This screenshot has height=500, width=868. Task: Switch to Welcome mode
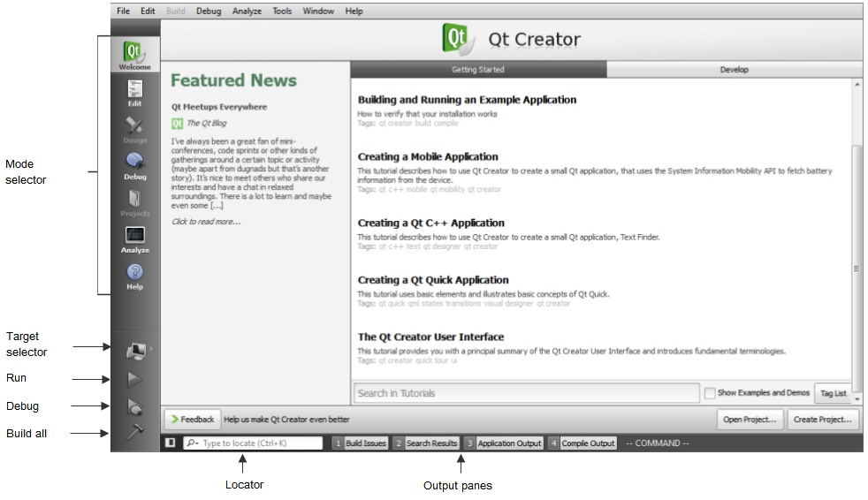tap(135, 56)
